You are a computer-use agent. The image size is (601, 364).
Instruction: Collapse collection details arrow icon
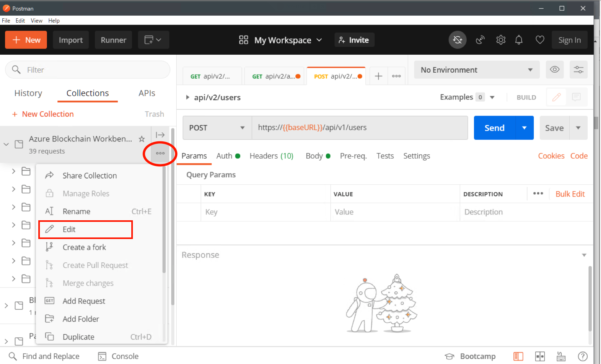click(x=160, y=135)
